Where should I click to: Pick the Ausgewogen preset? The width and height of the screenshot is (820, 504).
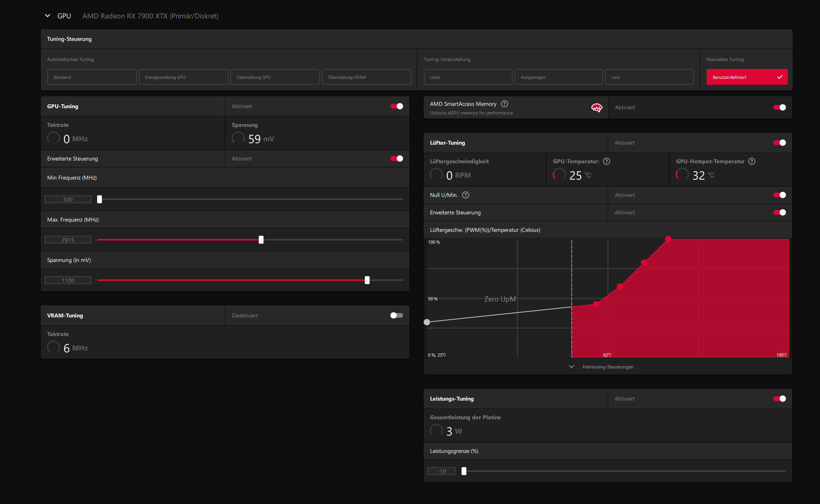coord(558,77)
